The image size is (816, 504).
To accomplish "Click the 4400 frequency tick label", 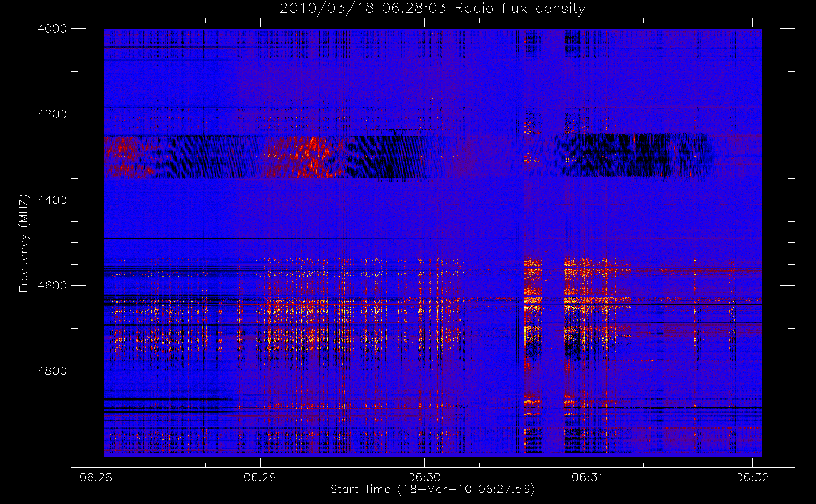I will 52,200.
